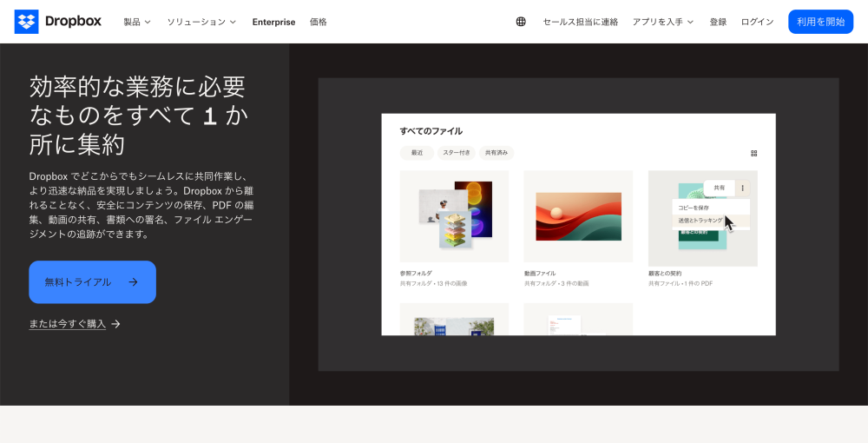868x443 pixels.
Task: Click the arrow icon beside または今すぐ購入
Action: pyautogui.click(x=116, y=324)
